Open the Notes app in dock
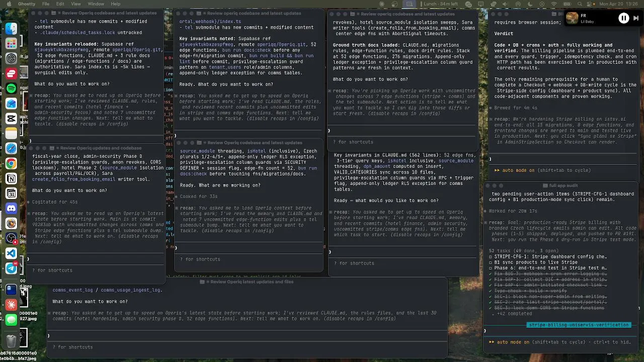This screenshot has height=362, width=644. (x=11, y=134)
